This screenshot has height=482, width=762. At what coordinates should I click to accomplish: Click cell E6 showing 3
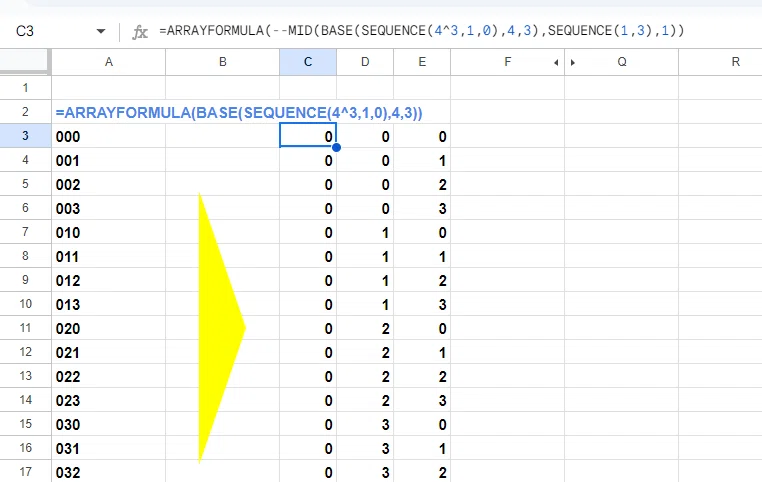[x=422, y=208]
